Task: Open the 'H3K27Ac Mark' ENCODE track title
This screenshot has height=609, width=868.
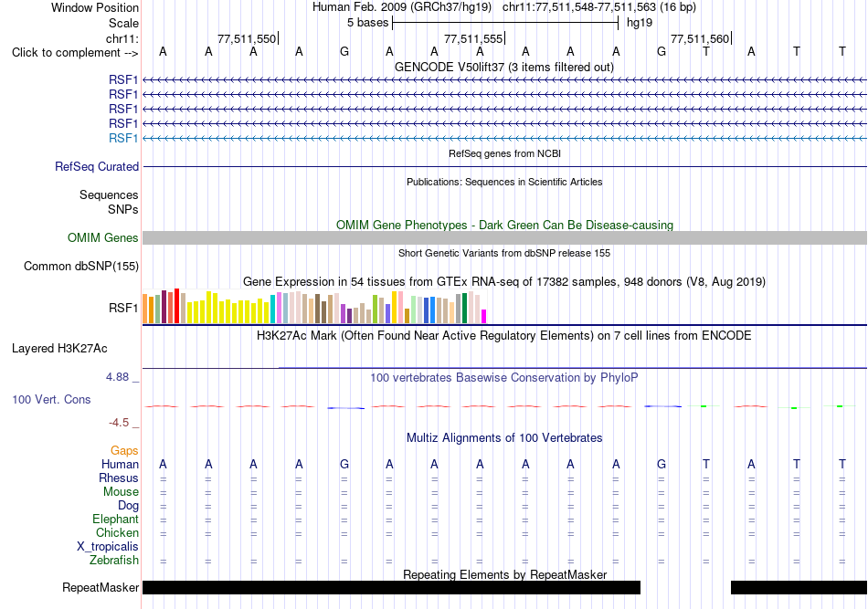Action: (503, 336)
